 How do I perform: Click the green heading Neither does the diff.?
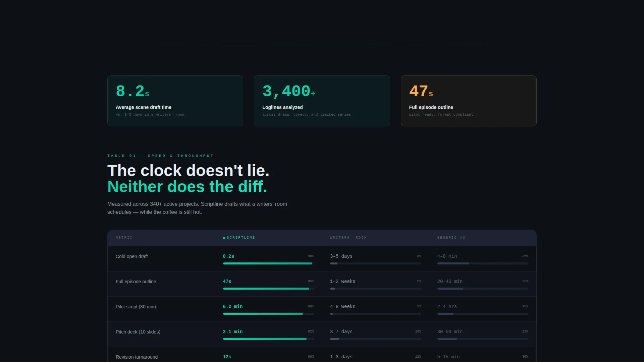(x=187, y=187)
